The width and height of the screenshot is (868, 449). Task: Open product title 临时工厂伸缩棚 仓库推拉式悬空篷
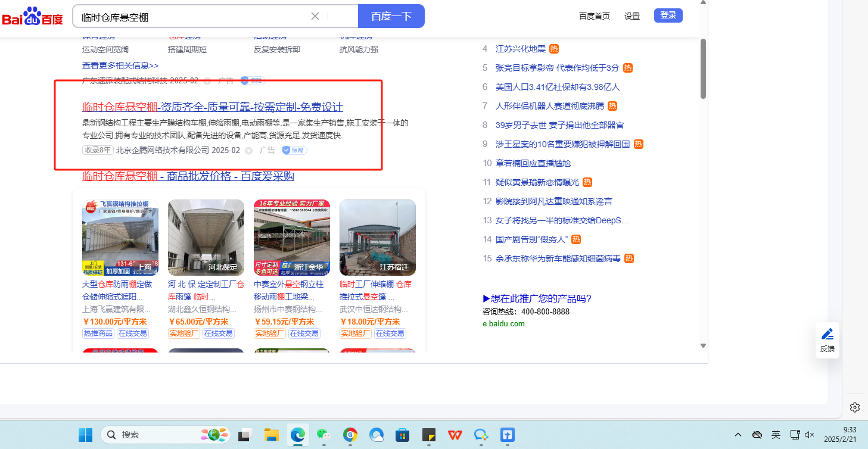pos(375,290)
